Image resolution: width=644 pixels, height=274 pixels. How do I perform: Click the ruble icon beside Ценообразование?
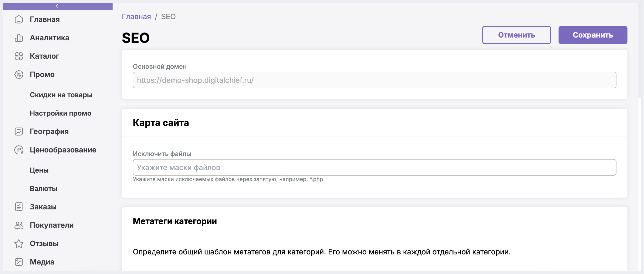[x=19, y=150]
